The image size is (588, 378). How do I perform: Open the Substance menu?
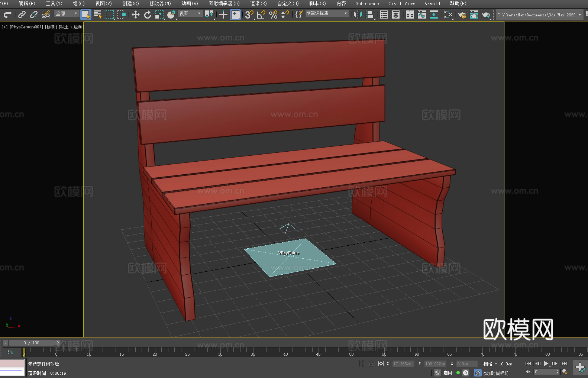point(367,3)
